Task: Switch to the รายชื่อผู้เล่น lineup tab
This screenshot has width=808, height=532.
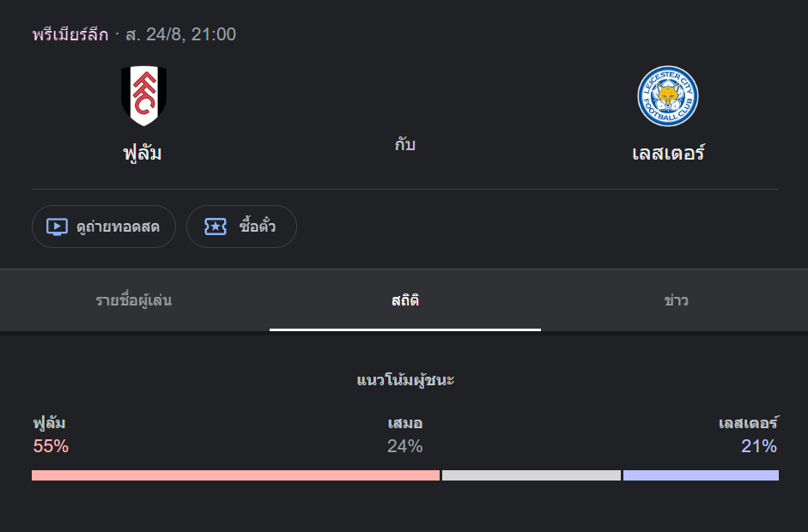Action: (134, 300)
